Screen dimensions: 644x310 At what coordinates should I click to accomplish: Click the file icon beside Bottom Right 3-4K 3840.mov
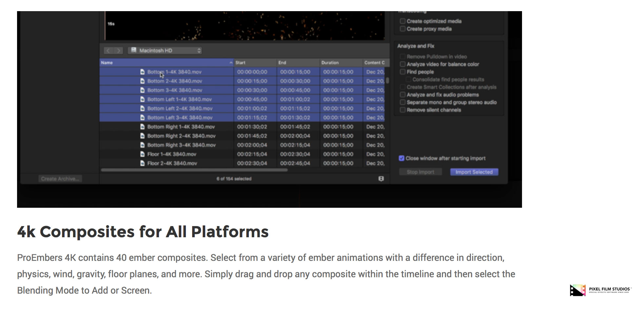pos(142,145)
